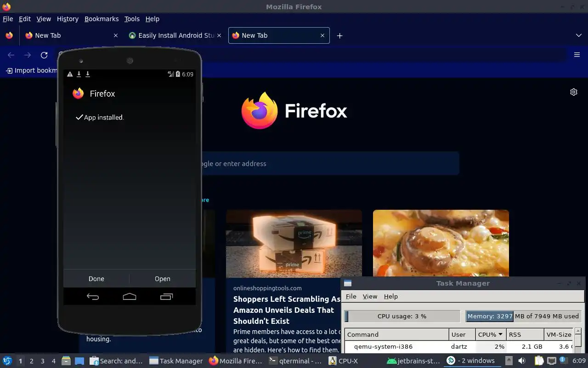Tap Open in the Android installer
The width and height of the screenshot is (588, 368).
pyautogui.click(x=163, y=279)
